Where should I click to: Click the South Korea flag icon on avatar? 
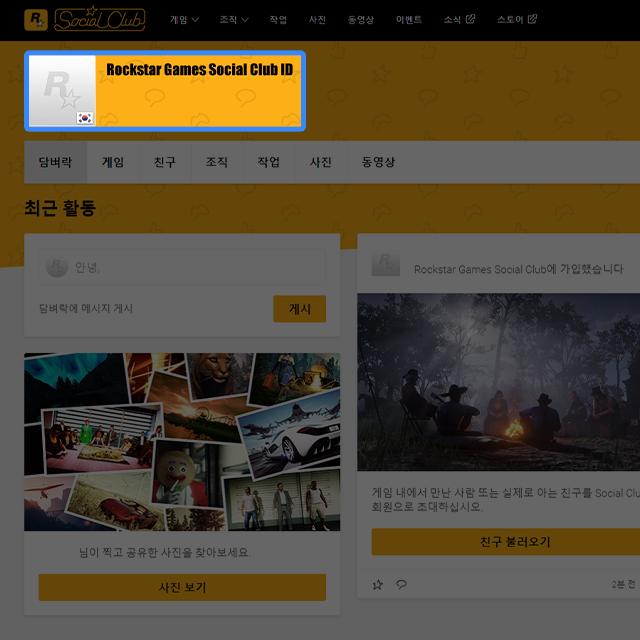click(x=84, y=118)
